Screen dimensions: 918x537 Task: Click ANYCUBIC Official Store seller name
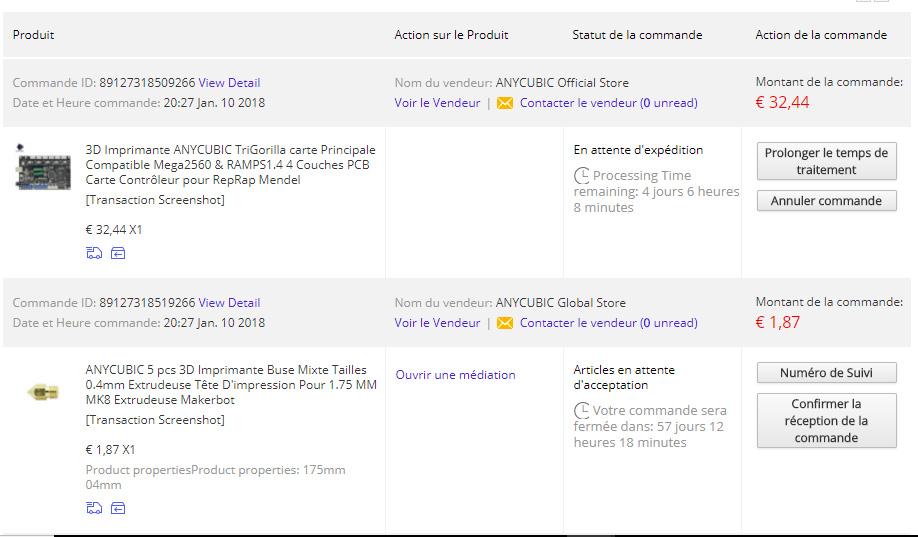coord(562,83)
